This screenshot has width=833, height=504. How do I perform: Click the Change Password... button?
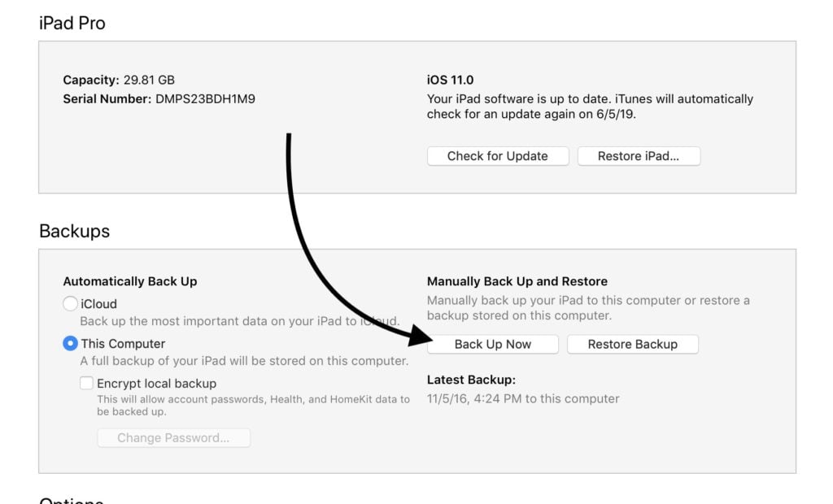174,437
